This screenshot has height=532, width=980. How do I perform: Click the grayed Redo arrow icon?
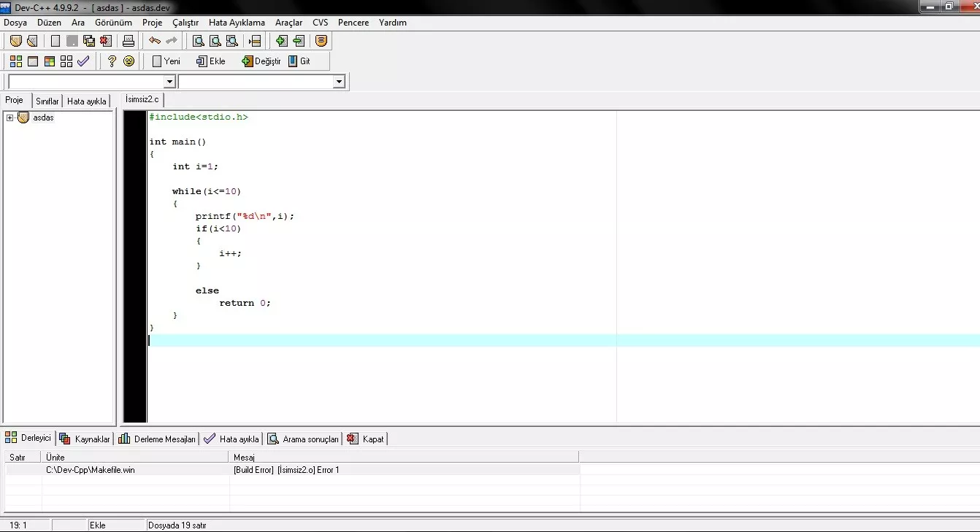tap(172, 41)
